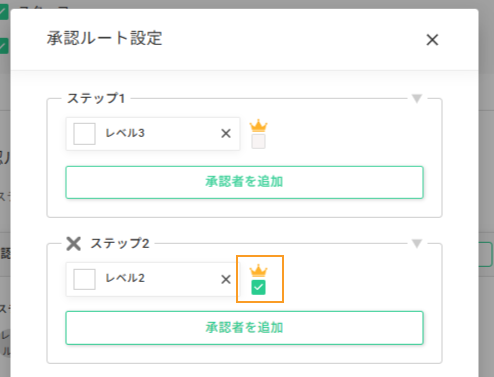The image size is (494, 377).
Task: Add an approver in ステップ1
Action: (244, 182)
